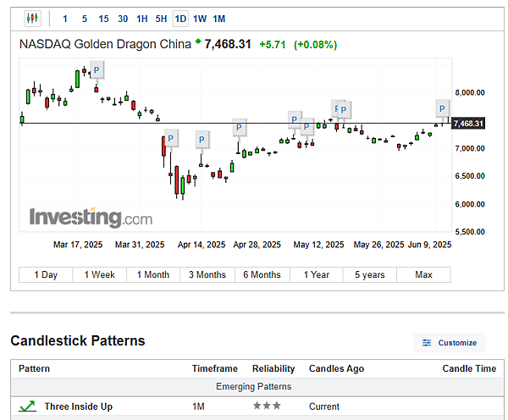The image size is (508, 420).
Task: Select the 15 minute interval
Action: (x=103, y=19)
